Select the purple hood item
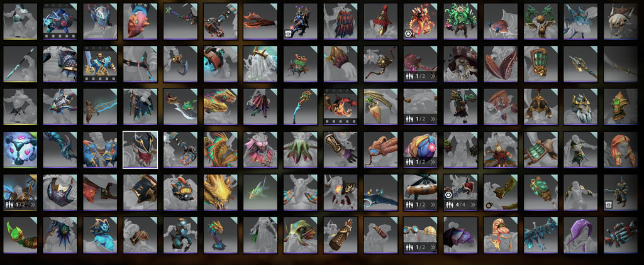The width and height of the screenshot is (644, 265). coord(580,235)
